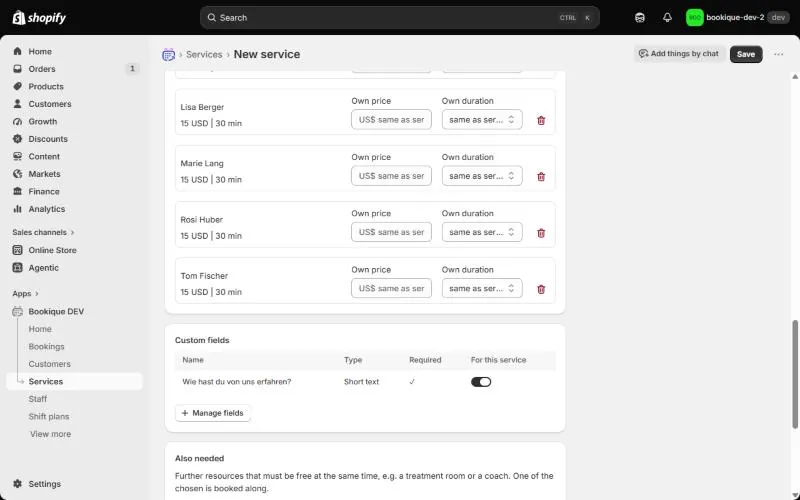This screenshot has width=800, height=500.
Task: Click the Discounts badge icon
Action: pos(17,139)
